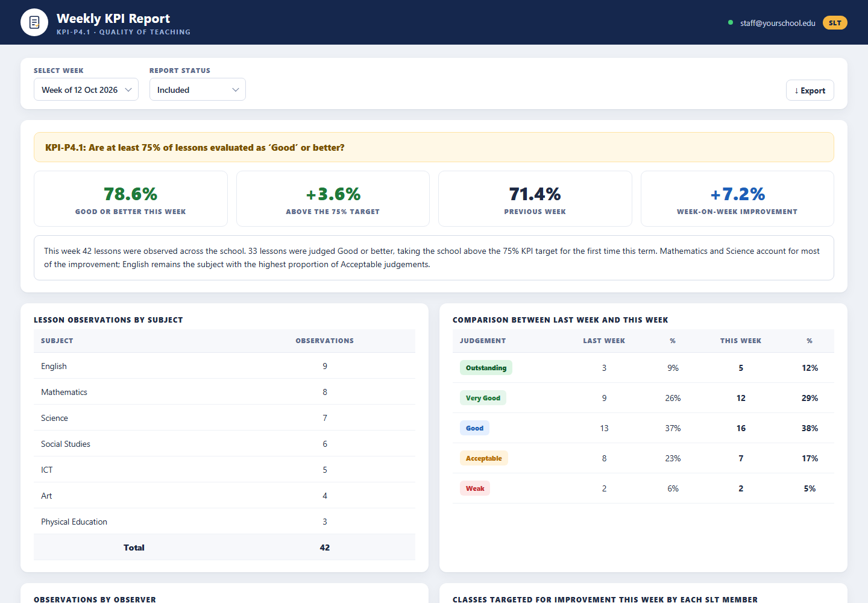868x603 pixels.
Task: Click the SLT role badge
Action: (835, 23)
